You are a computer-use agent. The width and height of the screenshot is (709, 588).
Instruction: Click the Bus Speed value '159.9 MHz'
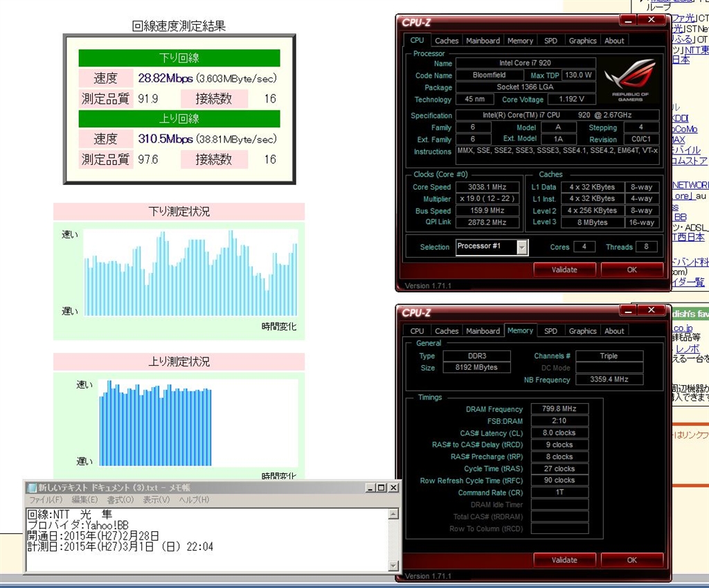(x=487, y=211)
